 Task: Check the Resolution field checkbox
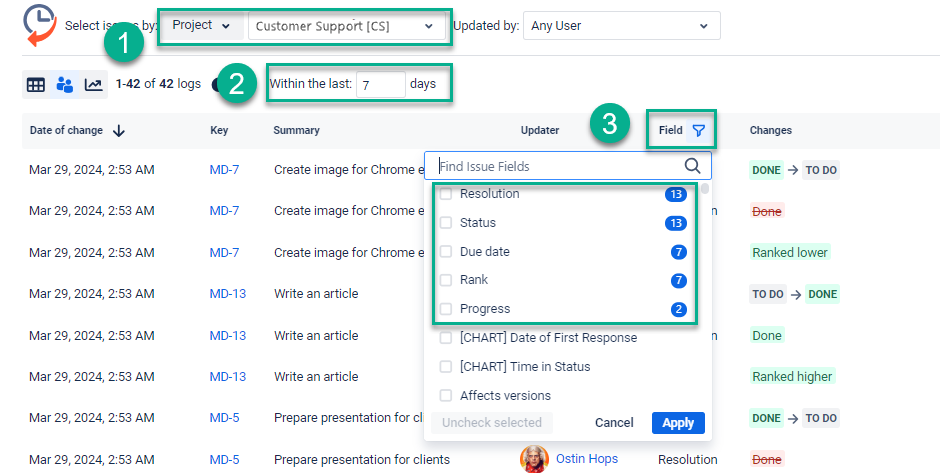point(446,194)
